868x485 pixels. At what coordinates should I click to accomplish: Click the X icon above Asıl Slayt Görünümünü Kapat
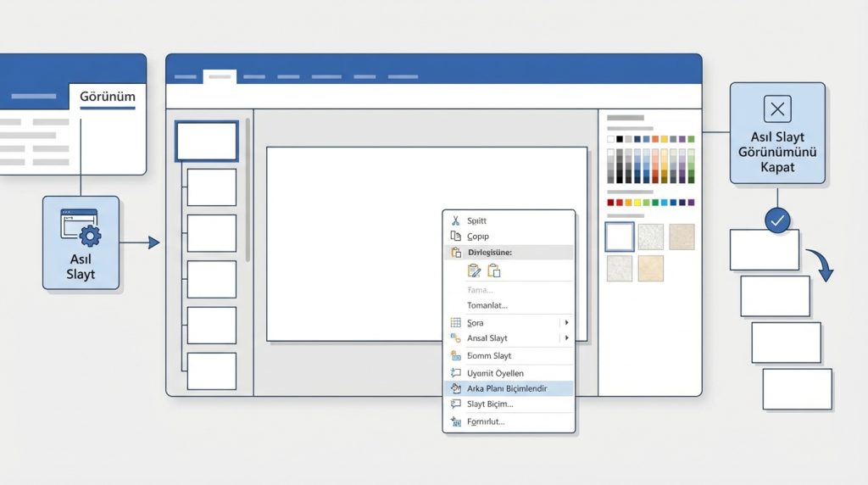click(777, 109)
